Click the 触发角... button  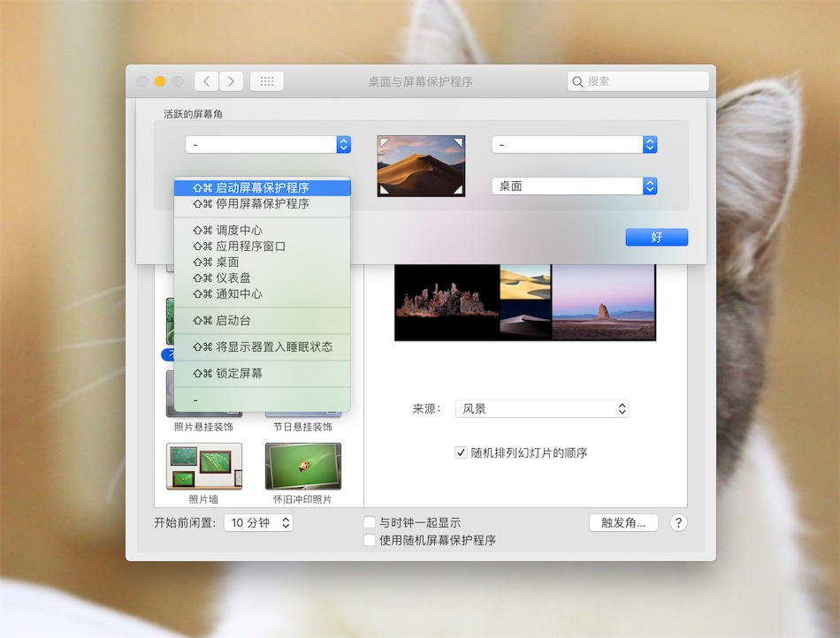(623, 523)
